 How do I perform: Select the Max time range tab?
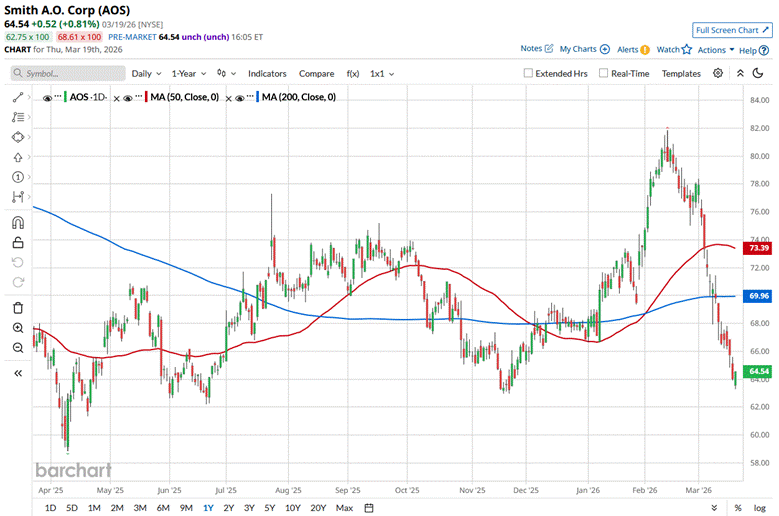point(344,508)
